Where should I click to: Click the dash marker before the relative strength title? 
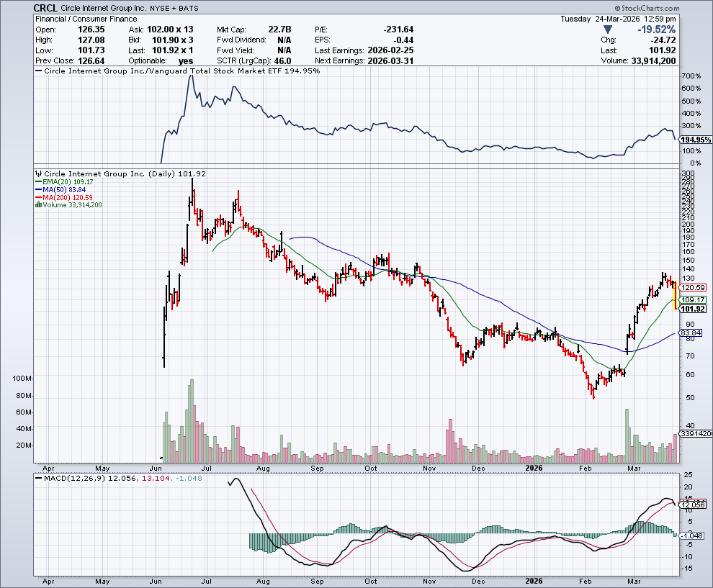[x=39, y=72]
